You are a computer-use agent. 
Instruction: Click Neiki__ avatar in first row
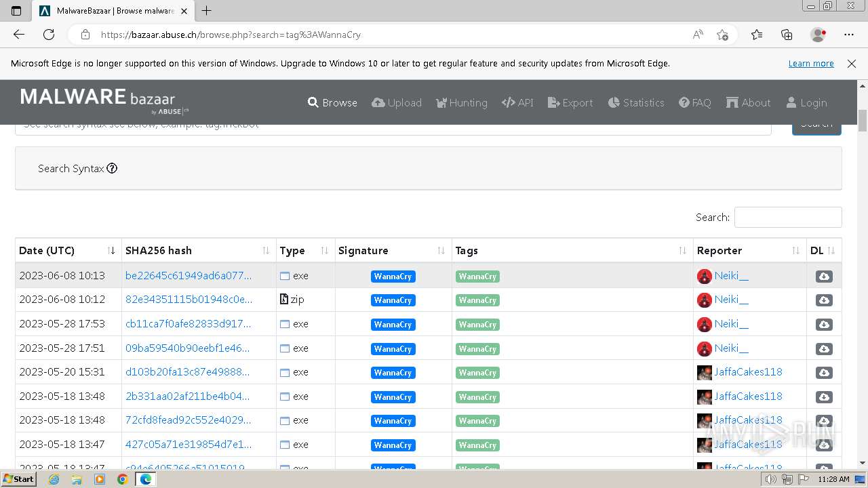(x=705, y=276)
